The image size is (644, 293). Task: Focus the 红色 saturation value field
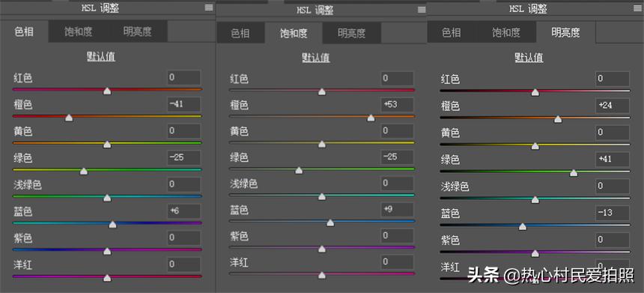pos(397,79)
